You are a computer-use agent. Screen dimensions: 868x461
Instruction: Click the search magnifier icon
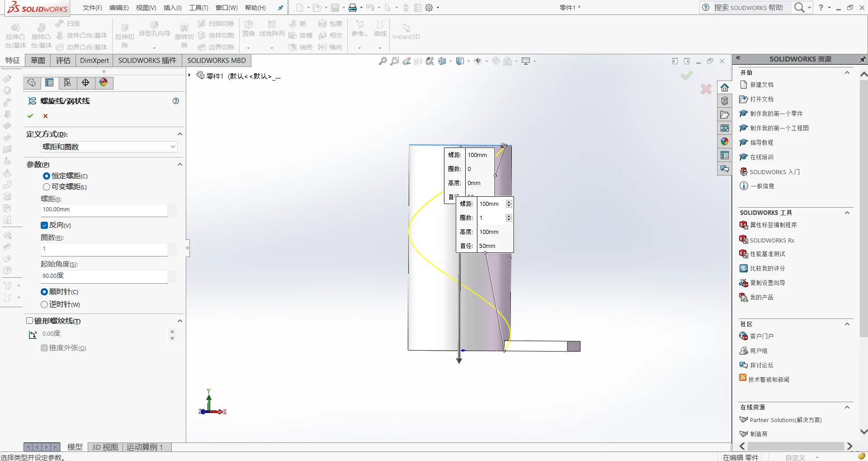799,8
